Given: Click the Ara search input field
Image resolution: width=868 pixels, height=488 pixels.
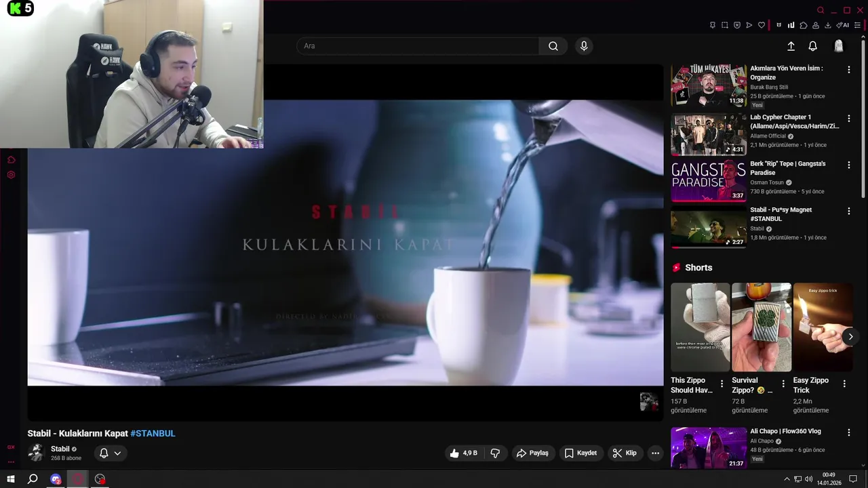Looking at the screenshot, I should click(418, 46).
